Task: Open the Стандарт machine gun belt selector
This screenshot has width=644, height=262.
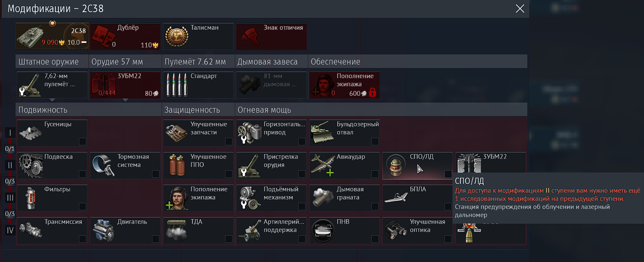Action: [x=199, y=84]
